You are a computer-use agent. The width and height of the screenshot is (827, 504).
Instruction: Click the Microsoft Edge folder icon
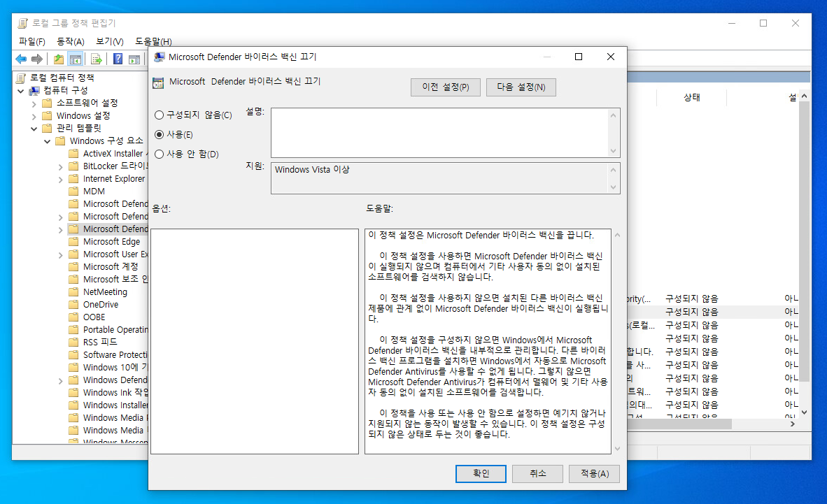74,241
